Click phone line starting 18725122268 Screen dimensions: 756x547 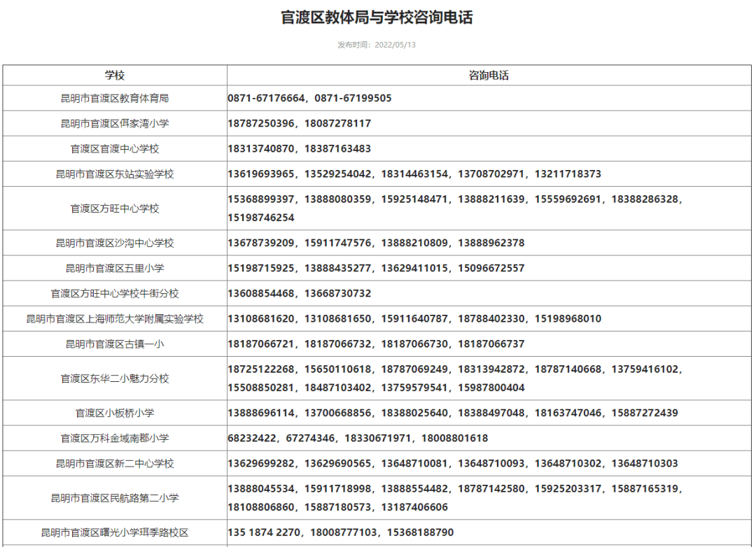(455, 369)
